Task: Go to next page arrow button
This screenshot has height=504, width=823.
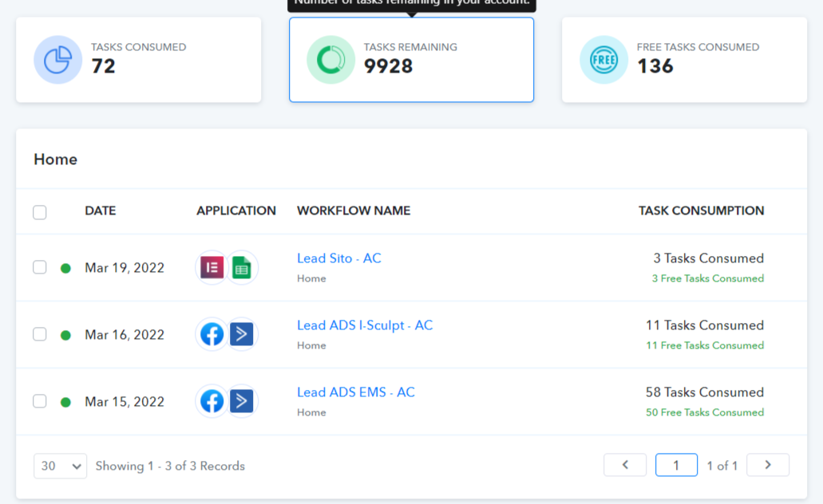Action: click(768, 465)
